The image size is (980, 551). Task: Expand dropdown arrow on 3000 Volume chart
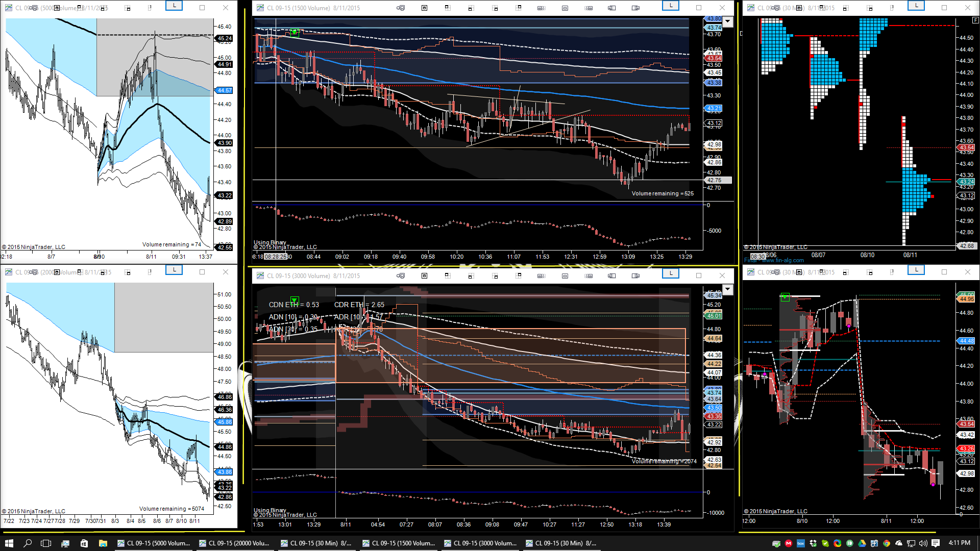click(728, 289)
